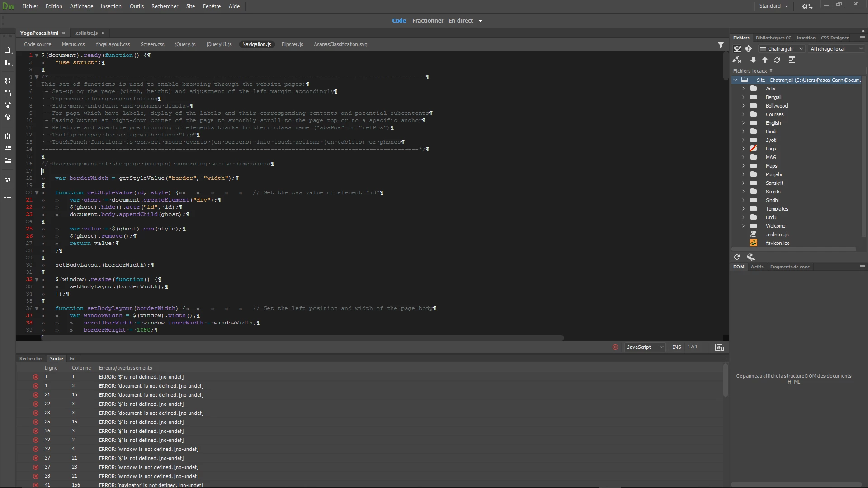Open the Affichage local view dropdown
The width and height of the screenshot is (868, 488).
[836, 49]
